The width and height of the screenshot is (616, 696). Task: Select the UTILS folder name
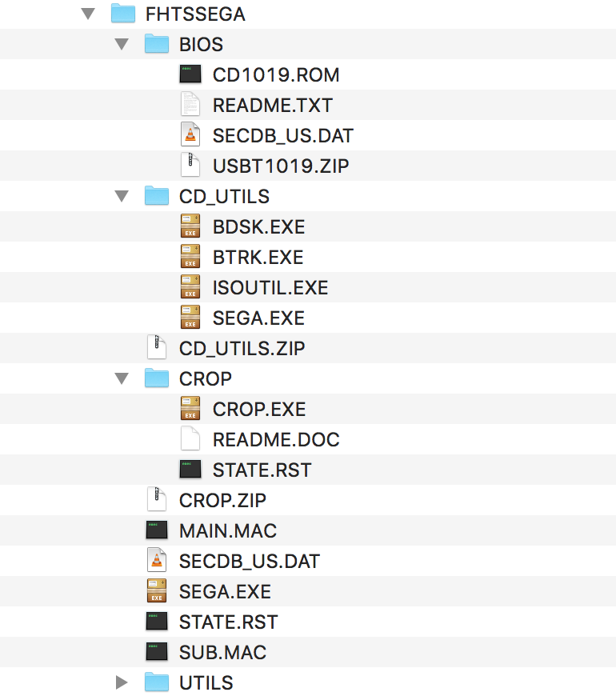(206, 682)
